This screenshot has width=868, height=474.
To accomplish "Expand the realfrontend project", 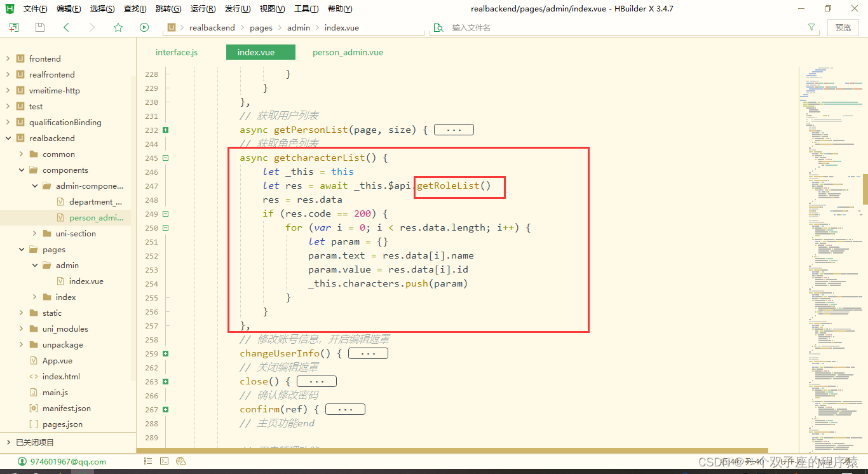I will [x=8, y=74].
